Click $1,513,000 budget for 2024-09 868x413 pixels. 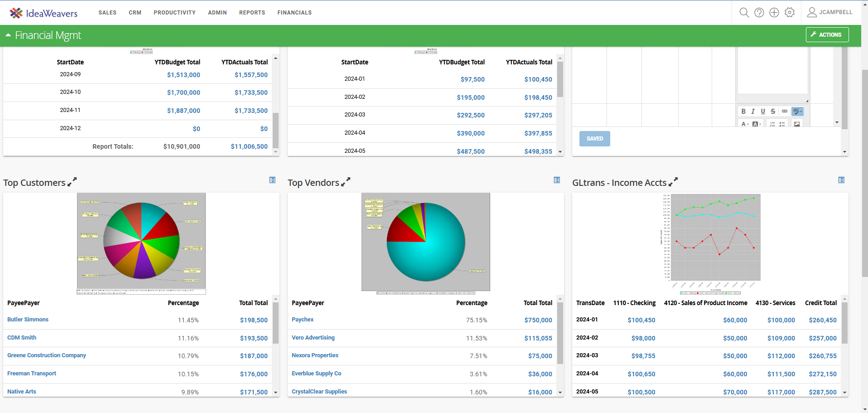pos(183,75)
